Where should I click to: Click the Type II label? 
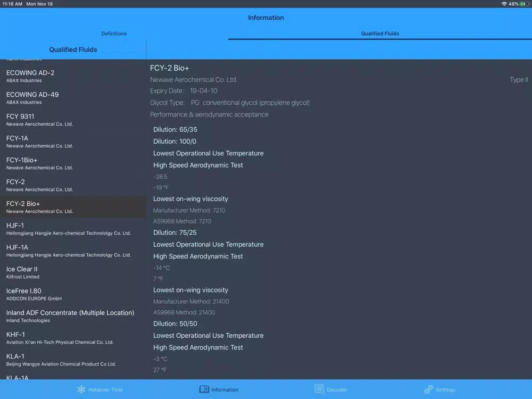(518, 80)
